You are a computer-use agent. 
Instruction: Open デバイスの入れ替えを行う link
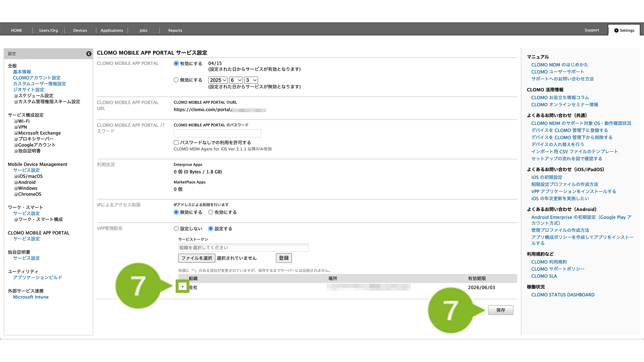pos(558,144)
